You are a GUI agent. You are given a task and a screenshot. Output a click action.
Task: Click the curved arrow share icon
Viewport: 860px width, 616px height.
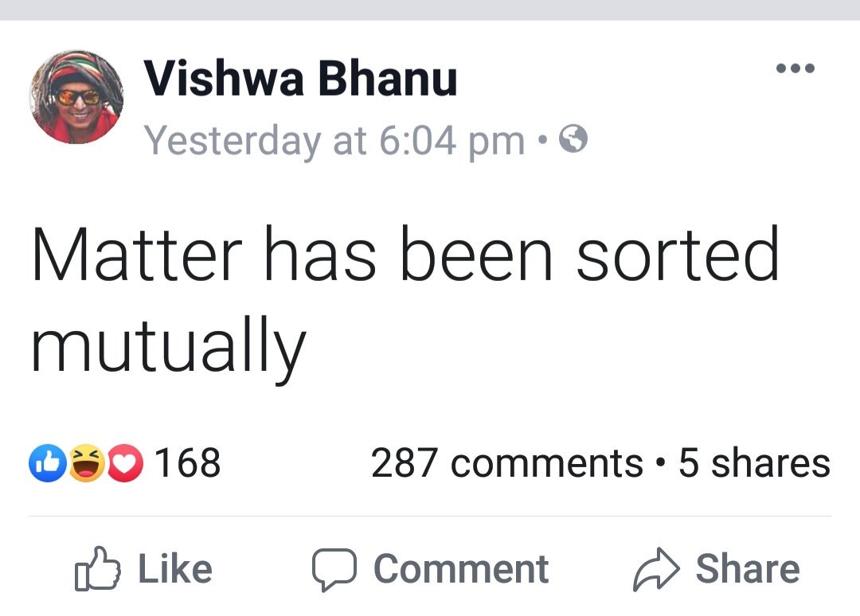(658, 568)
